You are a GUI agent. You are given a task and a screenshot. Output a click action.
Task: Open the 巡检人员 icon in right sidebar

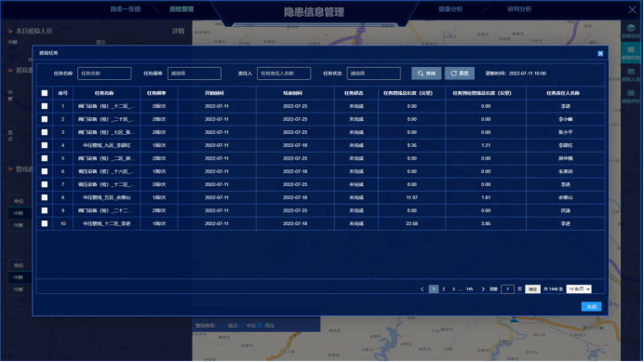[x=630, y=75]
